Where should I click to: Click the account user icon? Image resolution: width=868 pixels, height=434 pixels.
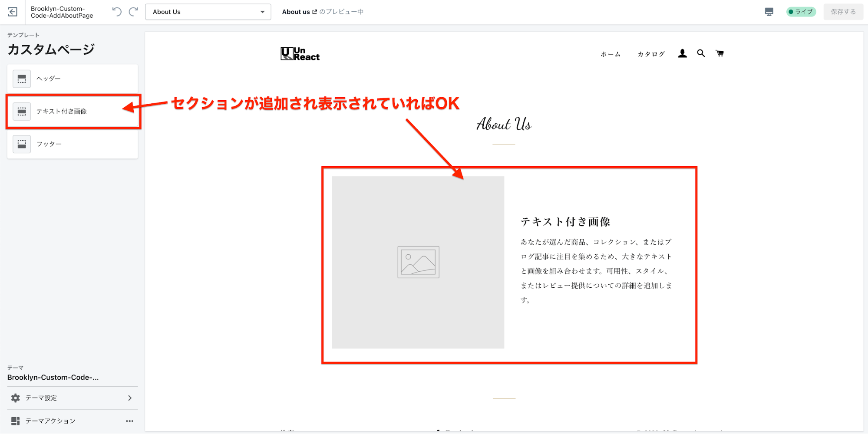682,53
